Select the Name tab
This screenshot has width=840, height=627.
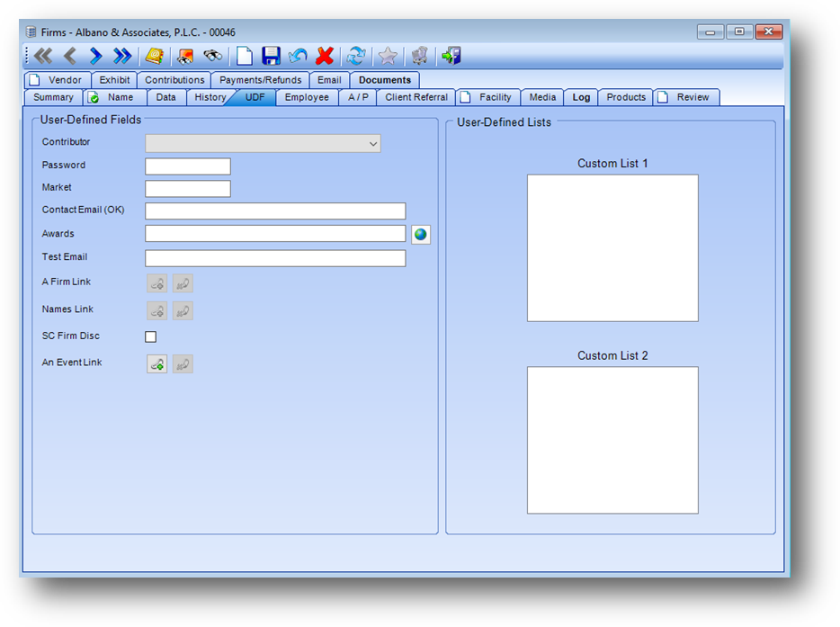click(x=114, y=97)
